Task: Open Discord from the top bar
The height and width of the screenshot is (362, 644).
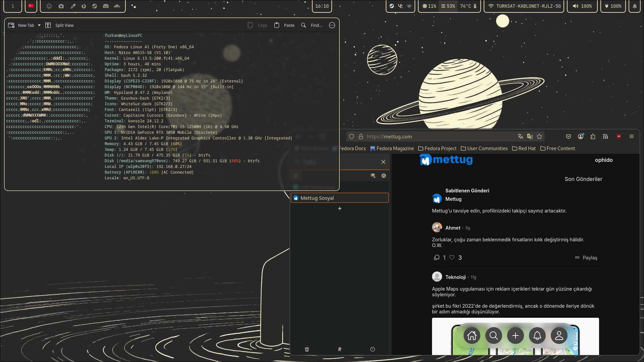Action: click(106, 6)
